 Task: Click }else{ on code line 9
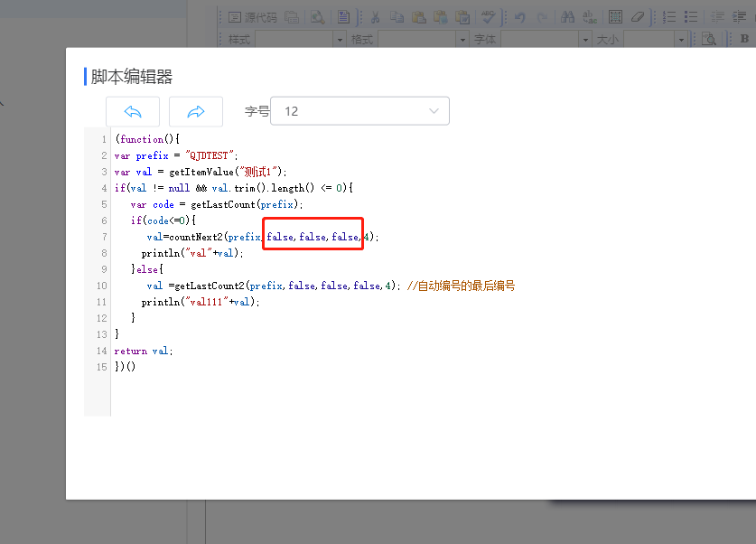coord(147,269)
